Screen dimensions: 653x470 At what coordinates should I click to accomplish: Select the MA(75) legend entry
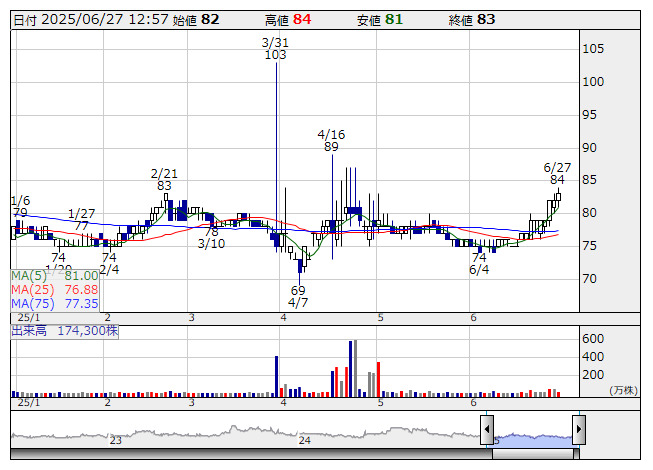[55, 303]
